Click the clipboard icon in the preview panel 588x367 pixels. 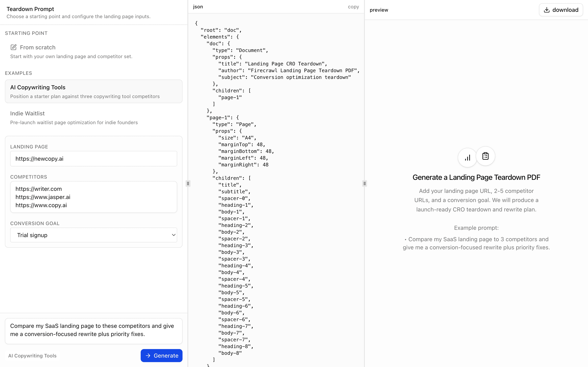point(485,156)
